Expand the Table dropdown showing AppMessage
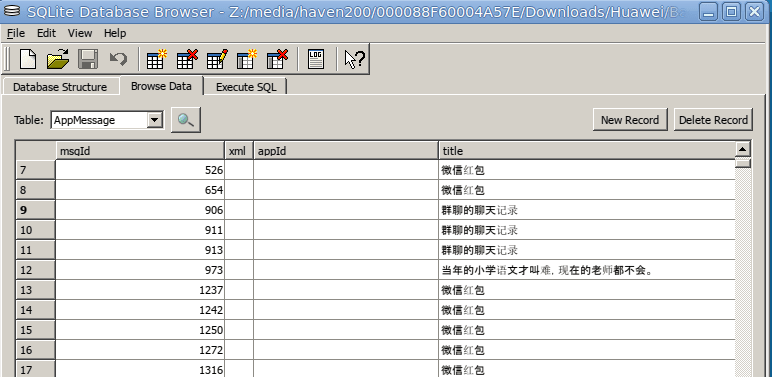The height and width of the screenshot is (377, 772). point(155,120)
